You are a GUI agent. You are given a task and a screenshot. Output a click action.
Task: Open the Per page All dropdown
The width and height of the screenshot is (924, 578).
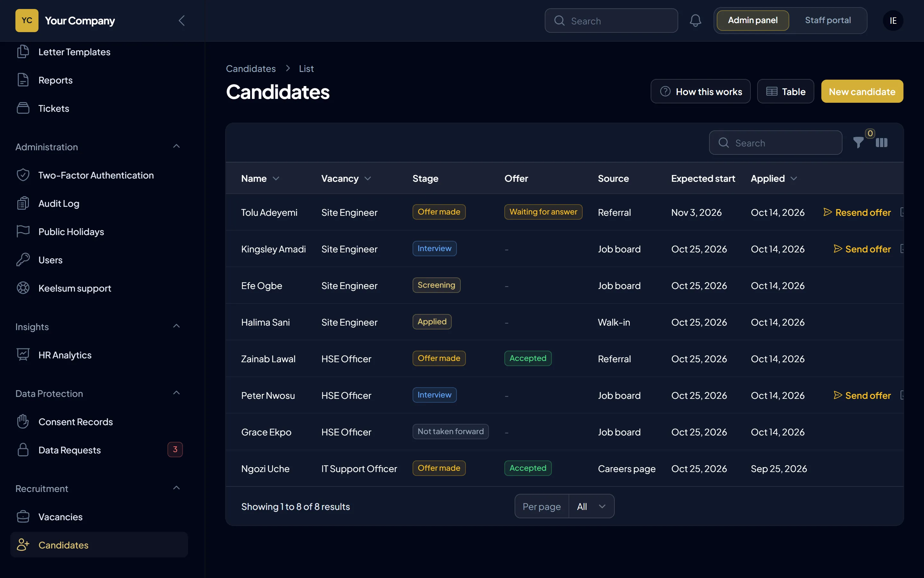point(591,506)
